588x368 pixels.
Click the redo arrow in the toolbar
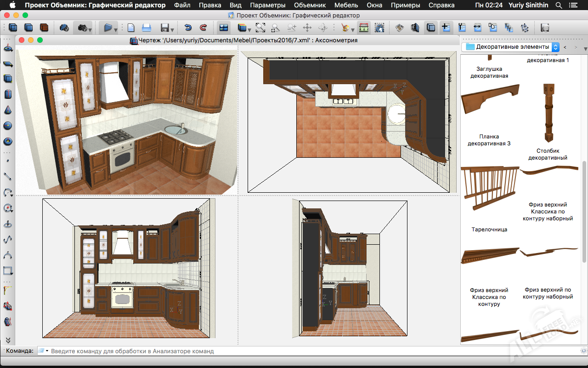coord(203,28)
